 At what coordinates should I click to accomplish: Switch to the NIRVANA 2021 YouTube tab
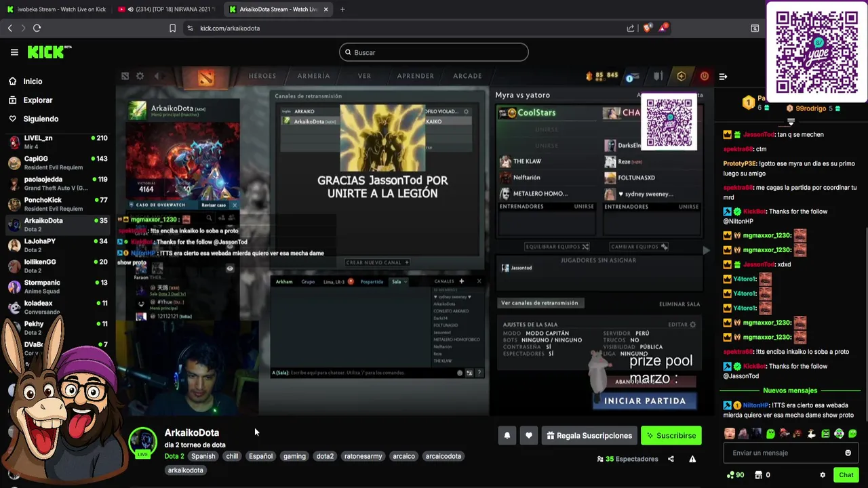167,9
